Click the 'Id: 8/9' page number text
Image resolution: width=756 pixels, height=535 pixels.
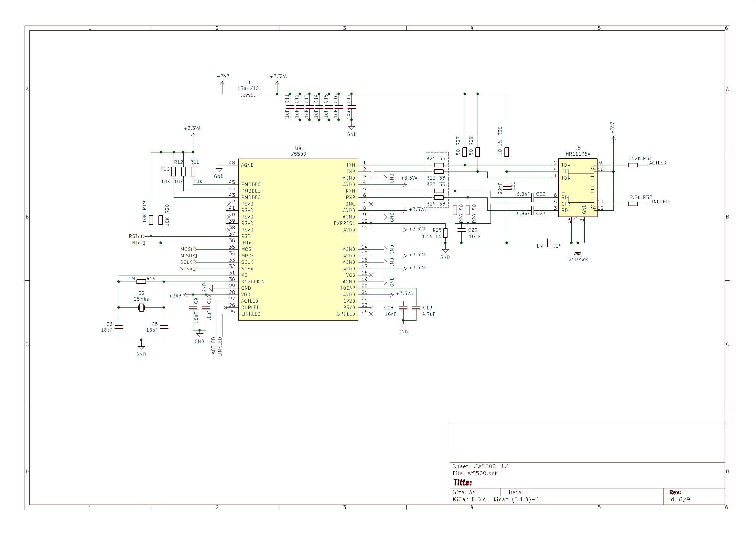[x=679, y=499]
